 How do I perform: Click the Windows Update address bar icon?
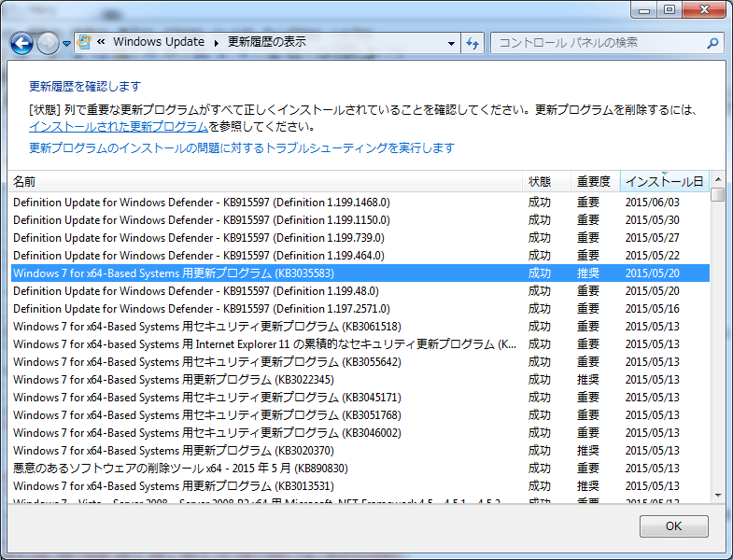point(84,42)
